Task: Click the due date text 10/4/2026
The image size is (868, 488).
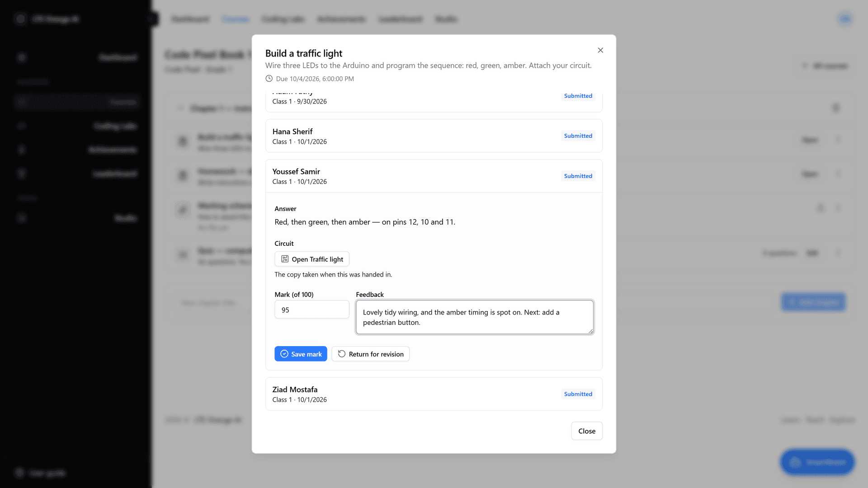Action: click(315, 79)
